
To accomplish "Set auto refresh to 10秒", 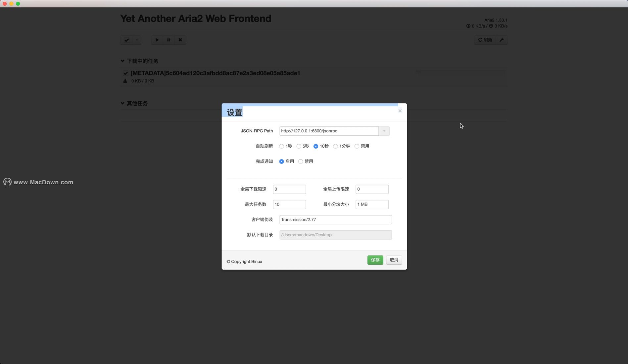I will tap(316, 146).
